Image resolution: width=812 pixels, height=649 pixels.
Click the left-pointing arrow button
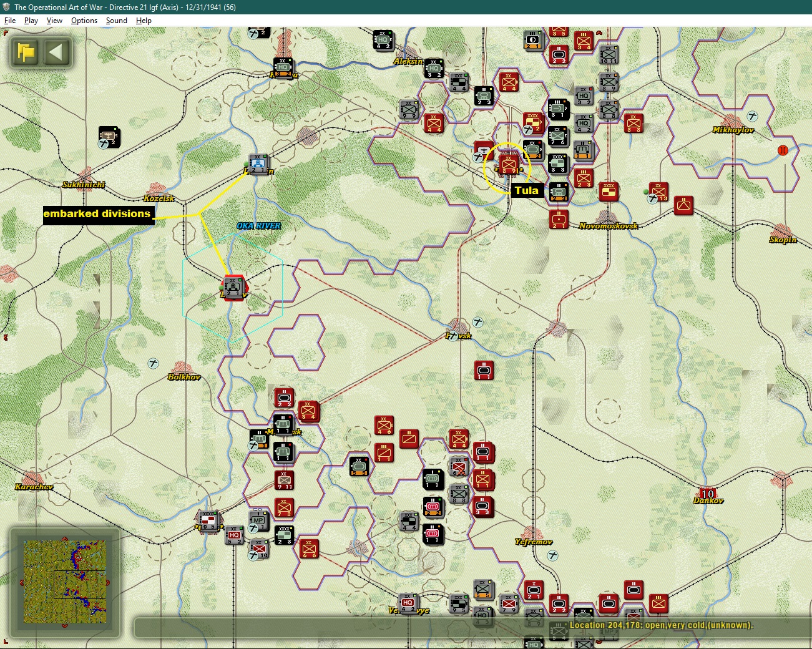point(56,52)
